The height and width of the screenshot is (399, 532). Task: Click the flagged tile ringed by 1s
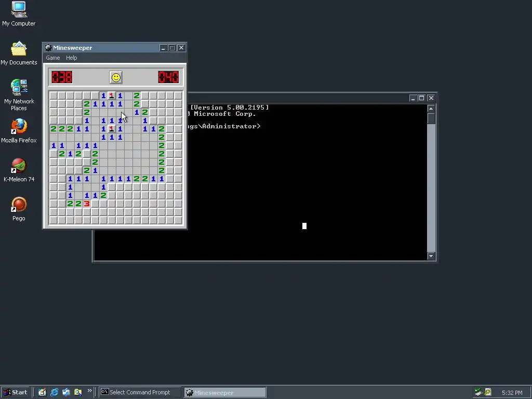click(112, 129)
